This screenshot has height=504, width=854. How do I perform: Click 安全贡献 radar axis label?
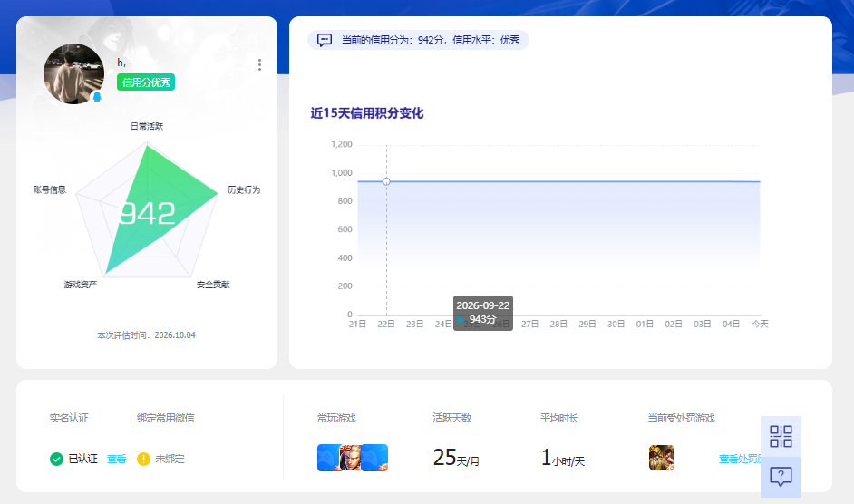pos(213,285)
